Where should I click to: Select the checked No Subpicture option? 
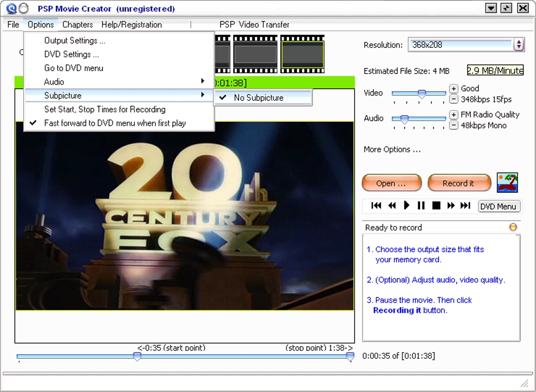[x=263, y=98]
